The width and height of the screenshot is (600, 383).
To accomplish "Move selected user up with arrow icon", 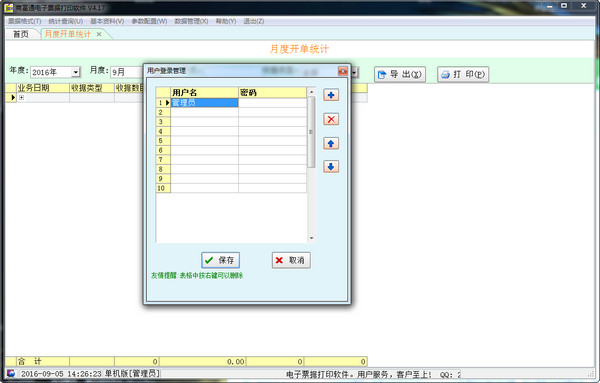I will click(x=331, y=143).
